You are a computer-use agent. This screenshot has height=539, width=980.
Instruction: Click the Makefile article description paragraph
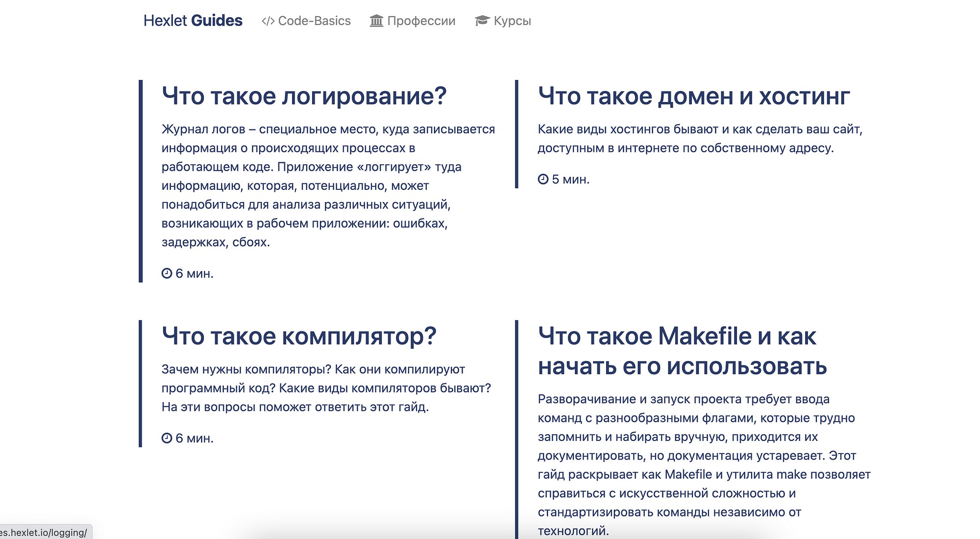click(x=704, y=465)
